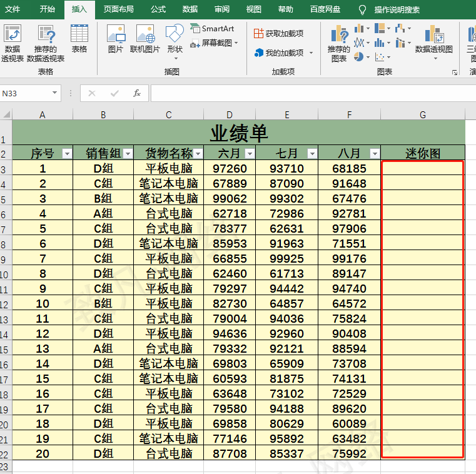Click the 迷你图 header cell
Image resolution: width=476 pixels, height=474 pixels.
[423, 153]
